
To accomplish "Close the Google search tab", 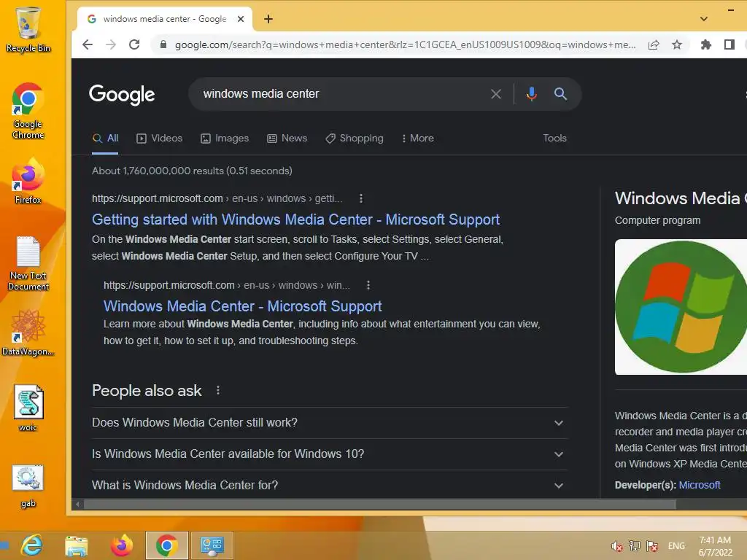I will click(x=241, y=19).
